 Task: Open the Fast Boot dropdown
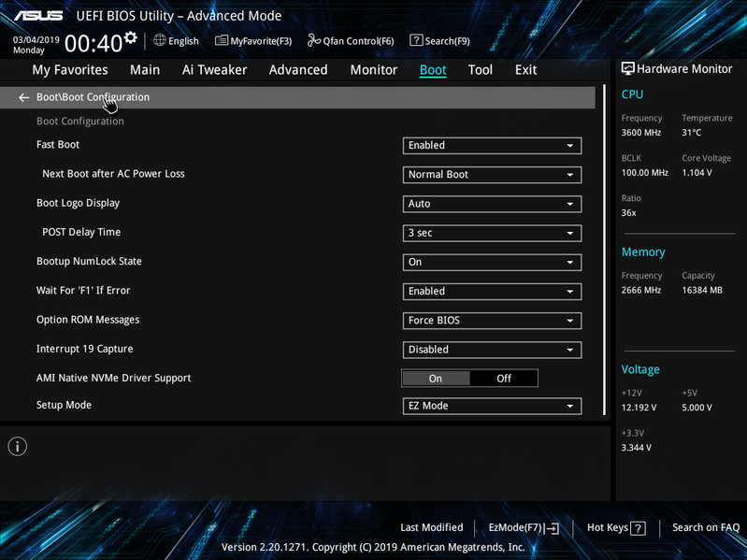point(492,145)
